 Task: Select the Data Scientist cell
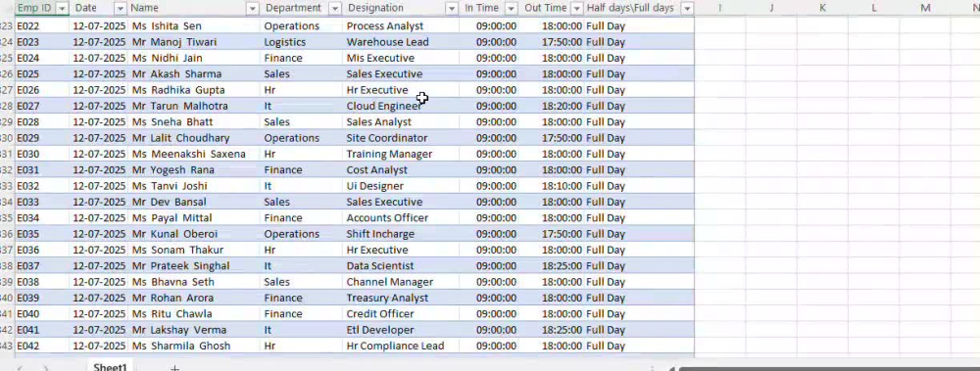point(401,266)
